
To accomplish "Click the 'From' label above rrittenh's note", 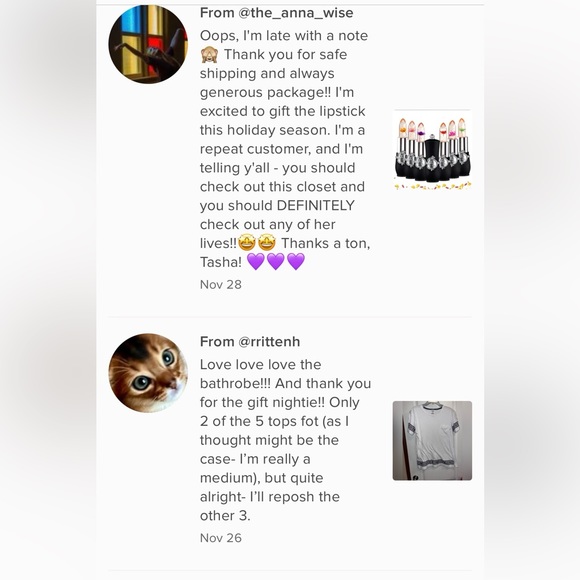I will (x=217, y=341).
